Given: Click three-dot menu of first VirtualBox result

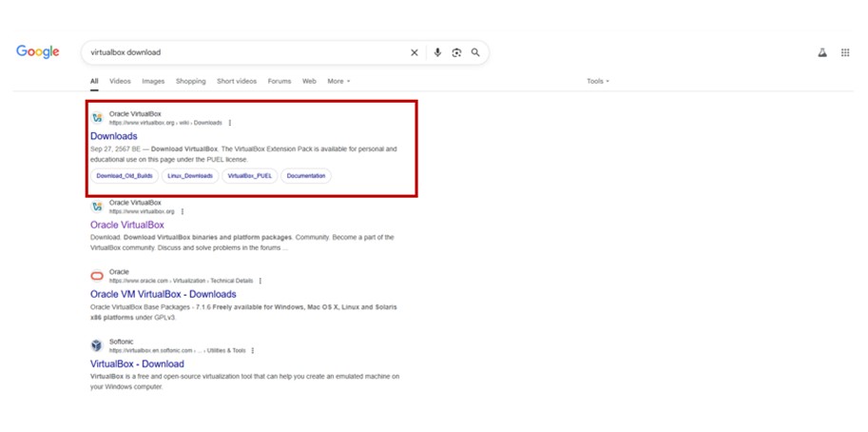Looking at the screenshot, I should click(230, 123).
